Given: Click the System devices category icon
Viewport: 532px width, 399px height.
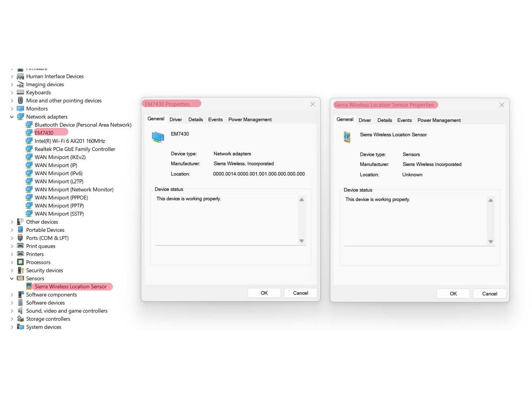Looking at the screenshot, I should point(20,327).
